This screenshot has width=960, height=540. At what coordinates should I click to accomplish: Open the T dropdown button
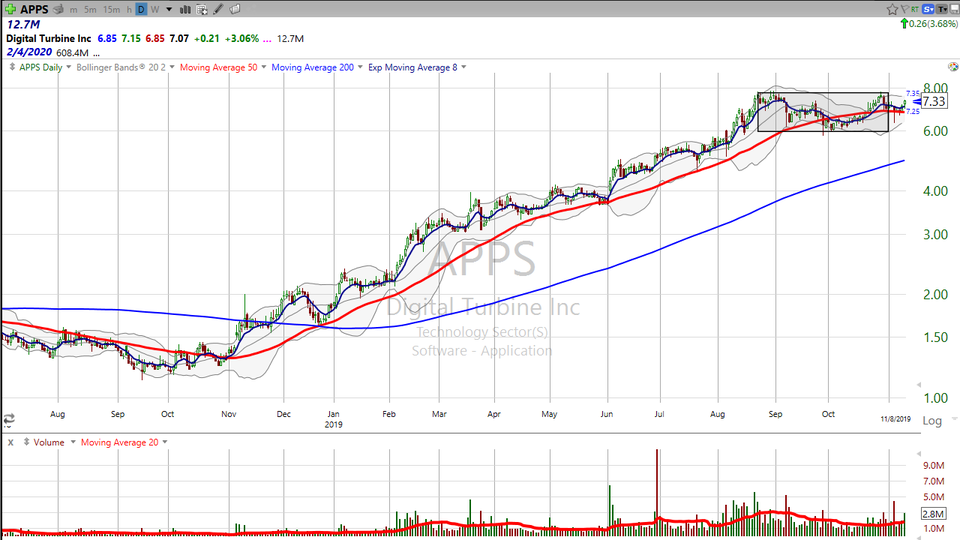tap(942, 9)
